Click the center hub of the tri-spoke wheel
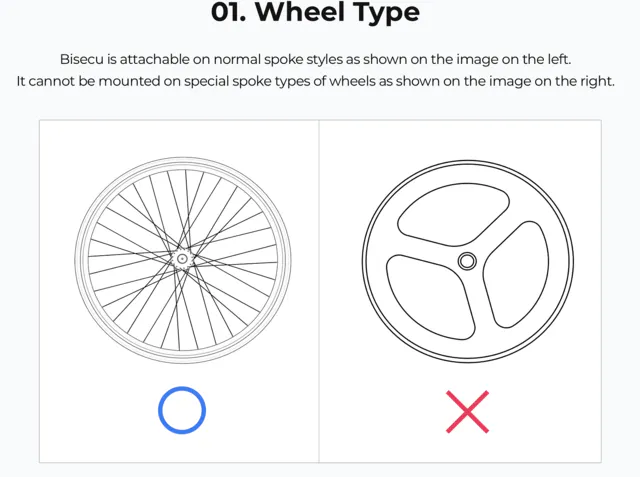This screenshot has width=640, height=477. click(x=467, y=261)
